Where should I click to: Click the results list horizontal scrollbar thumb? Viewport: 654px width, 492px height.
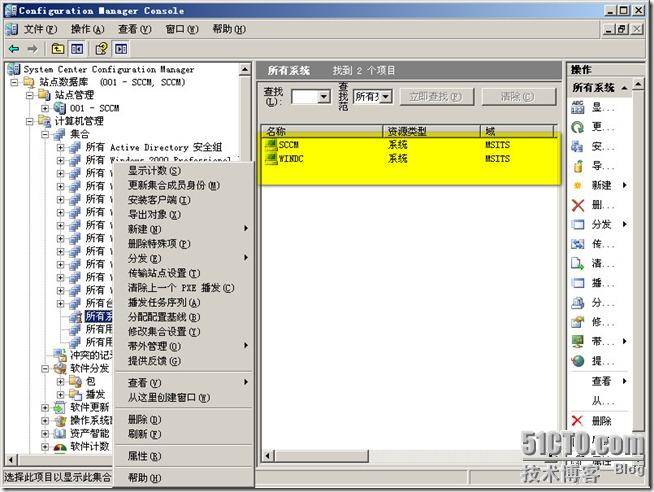point(321,456)
